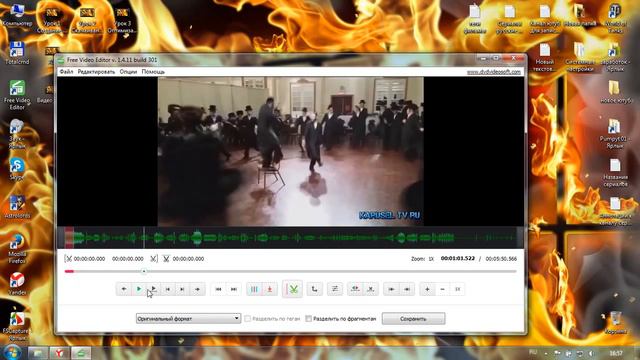Viewport: 640px width, 360px height.
Task: Select the Компьютер desktop icon
Action: coord(17,16)
